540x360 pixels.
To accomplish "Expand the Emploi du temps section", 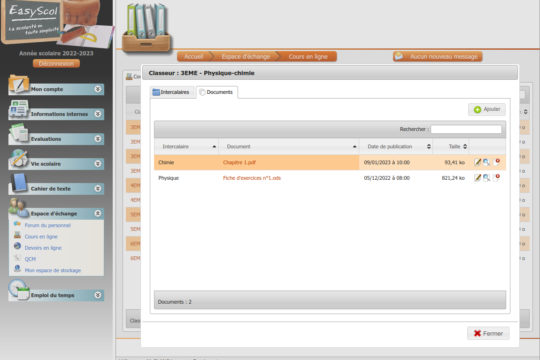I will pos(98,295).
